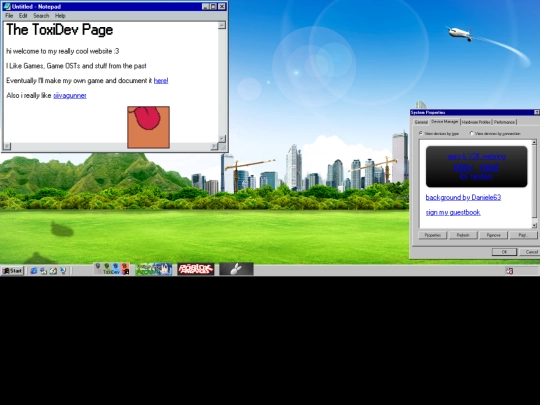Open Notepad File menu
The image size is (540, 405).
[9, 15]
